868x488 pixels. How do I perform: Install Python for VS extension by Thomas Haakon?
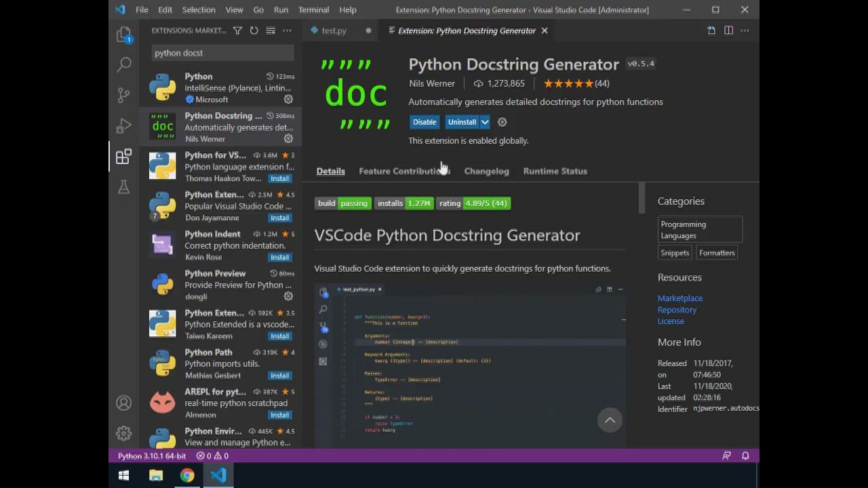(279, 178)
